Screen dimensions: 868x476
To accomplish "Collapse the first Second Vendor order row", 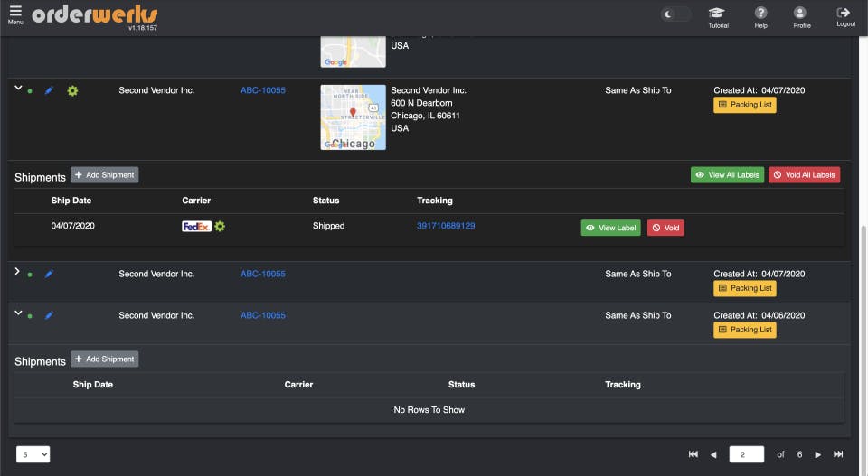I will pos(18,89).
